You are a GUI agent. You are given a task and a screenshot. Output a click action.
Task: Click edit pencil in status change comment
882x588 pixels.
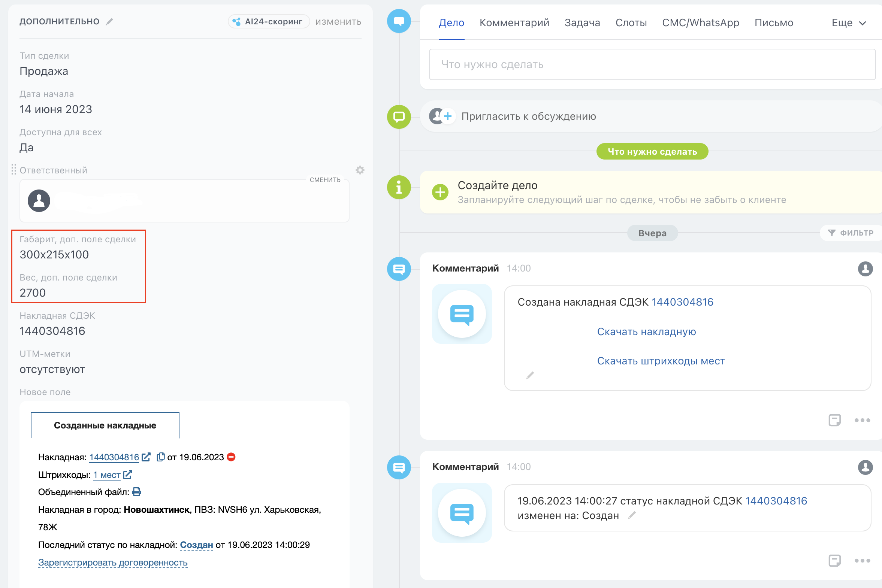pos(632,515)
